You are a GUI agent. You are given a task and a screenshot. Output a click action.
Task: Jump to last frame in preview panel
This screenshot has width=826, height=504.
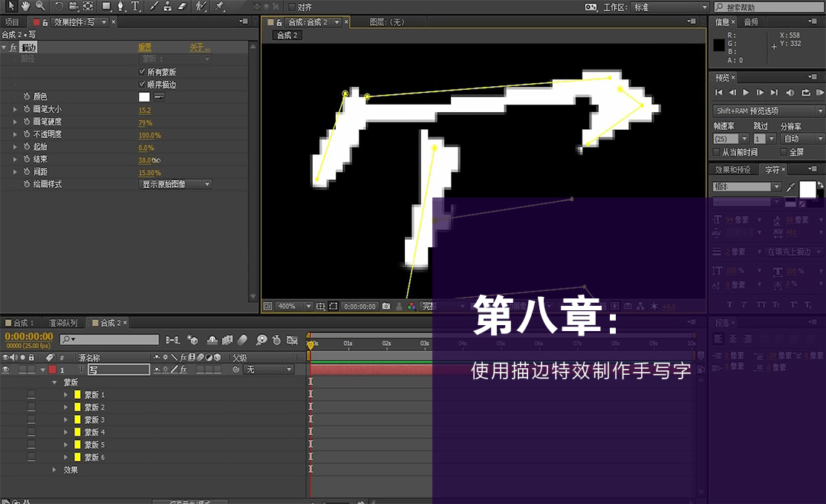click(774, 93)
